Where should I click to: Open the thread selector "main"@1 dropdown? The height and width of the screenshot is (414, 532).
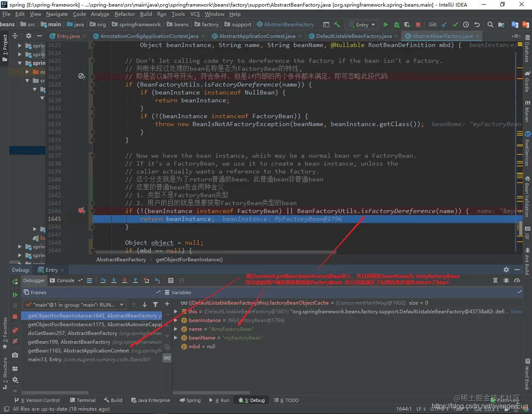[74, 305]
